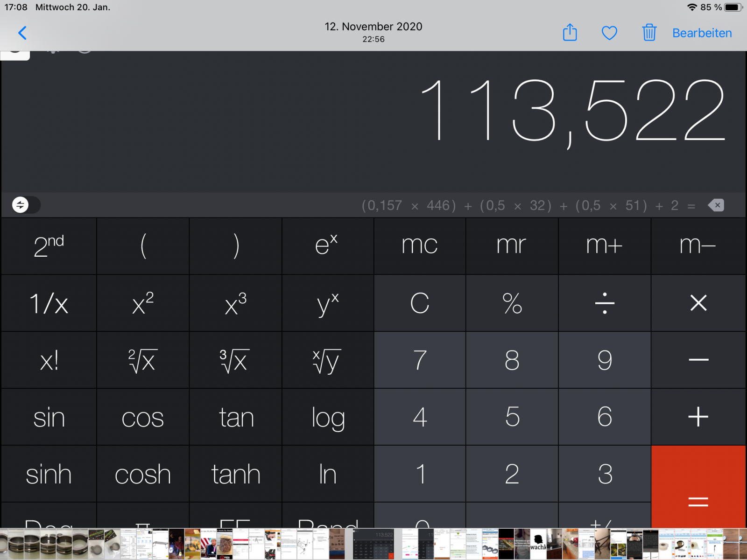This screenshot has height=560, width=747.
Task: Click the expression history text field
Action: coord(528,205)
